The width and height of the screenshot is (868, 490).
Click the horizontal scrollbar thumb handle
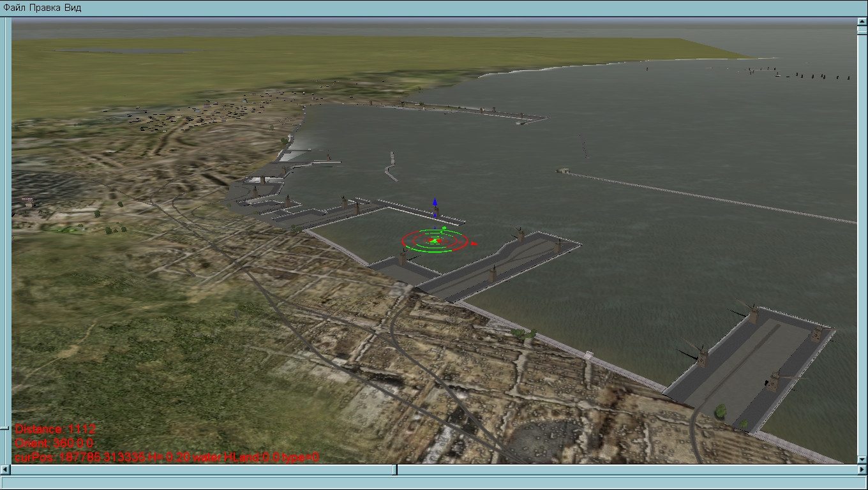[395, 470]
